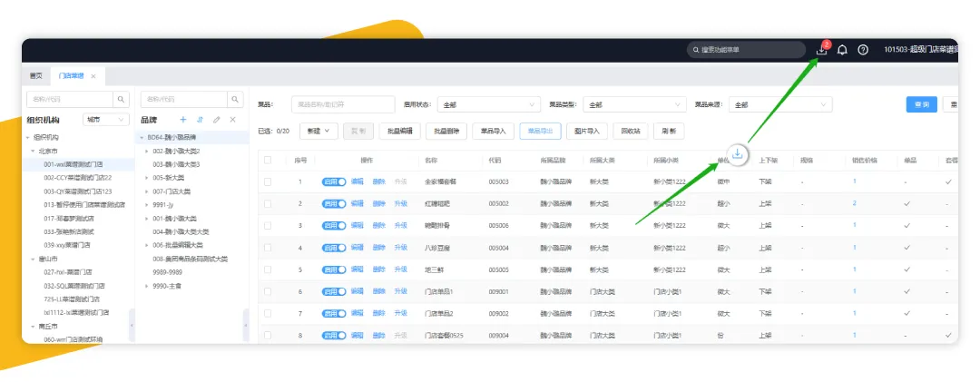The image size is (980, 382).
Task: Open the 新建 dropdown button
Action: click(x=318, y=131)
